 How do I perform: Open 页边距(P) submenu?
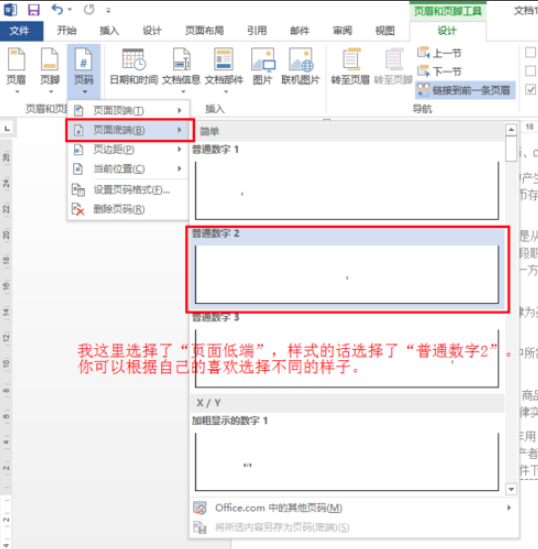coord(128,150)
